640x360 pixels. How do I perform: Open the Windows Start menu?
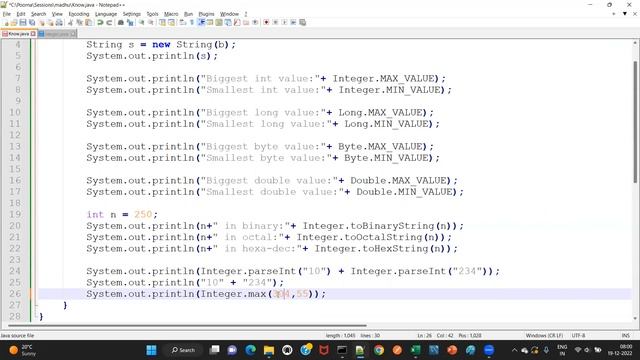[x=151, y=350]
